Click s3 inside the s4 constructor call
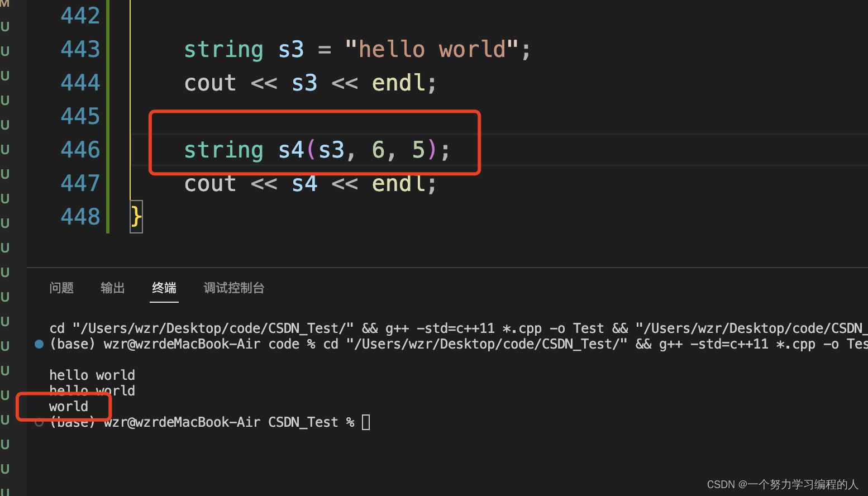Viewport: 868px width, 496px height. tap(331, 150)
